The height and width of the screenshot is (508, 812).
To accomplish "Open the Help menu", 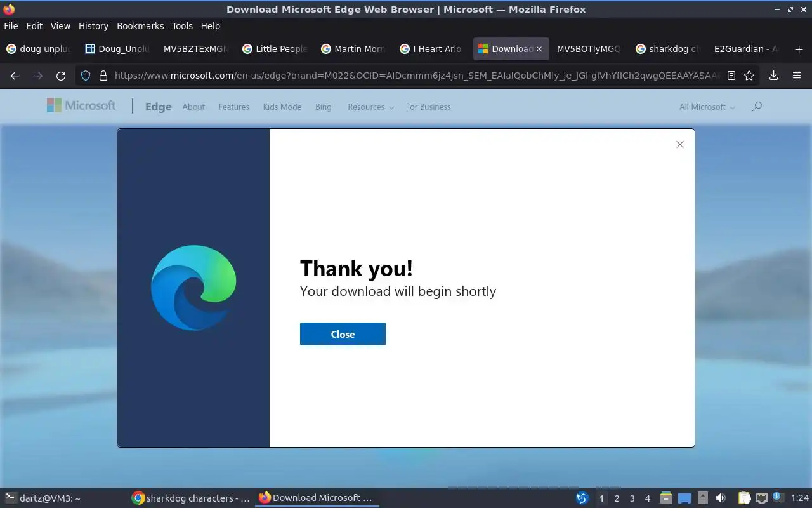I will (x=210, y=26).
